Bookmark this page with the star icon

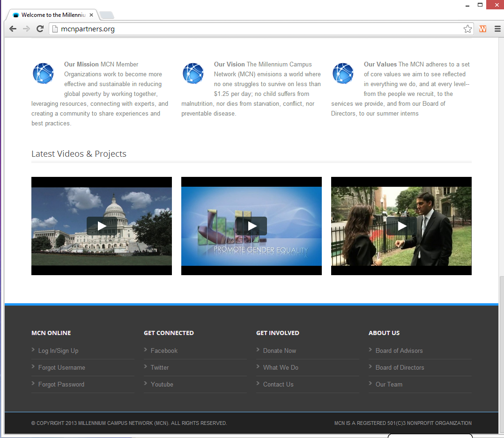(x=467, y=29)
